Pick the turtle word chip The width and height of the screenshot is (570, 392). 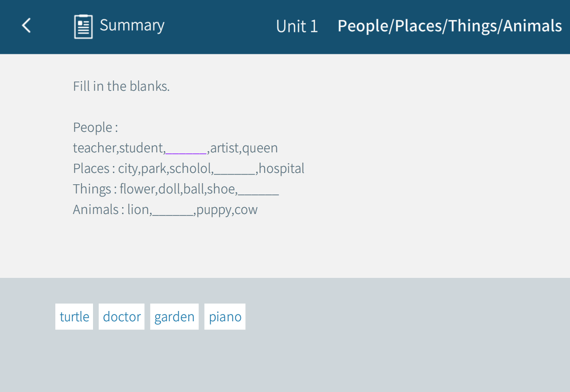74,317
